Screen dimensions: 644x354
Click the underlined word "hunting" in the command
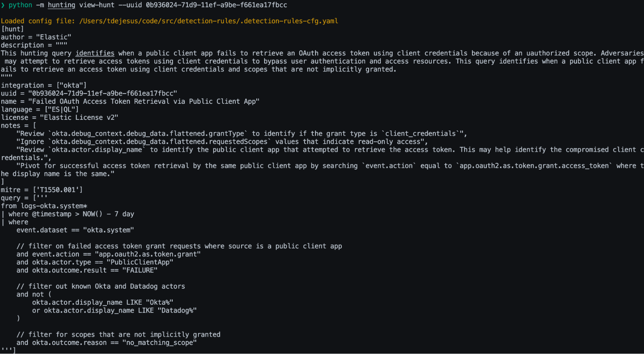61,5
